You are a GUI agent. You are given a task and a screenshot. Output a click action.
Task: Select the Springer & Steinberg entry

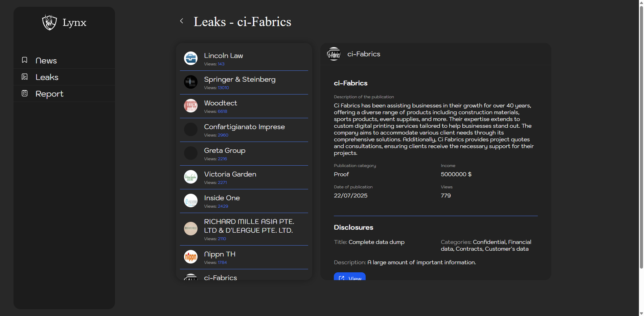click(239, 80)
